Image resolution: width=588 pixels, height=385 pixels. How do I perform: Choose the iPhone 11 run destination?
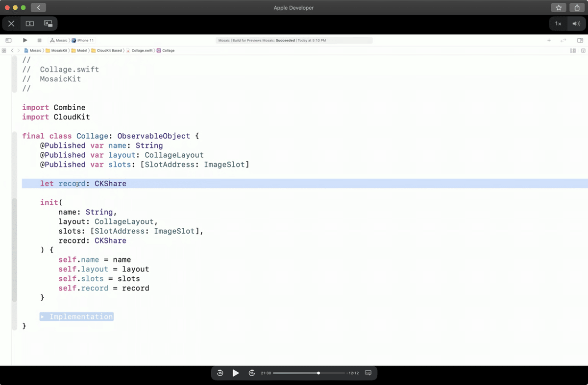[83, 41]
